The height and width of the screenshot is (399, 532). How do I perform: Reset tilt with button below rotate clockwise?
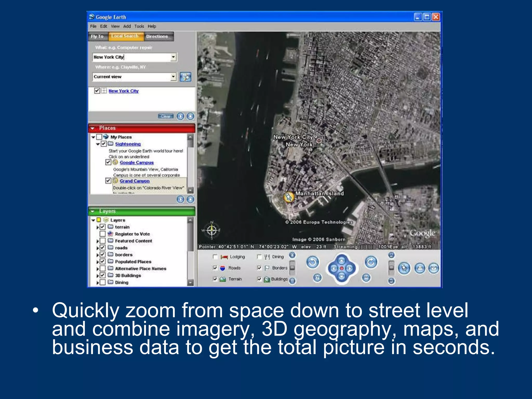coord(366,278)
